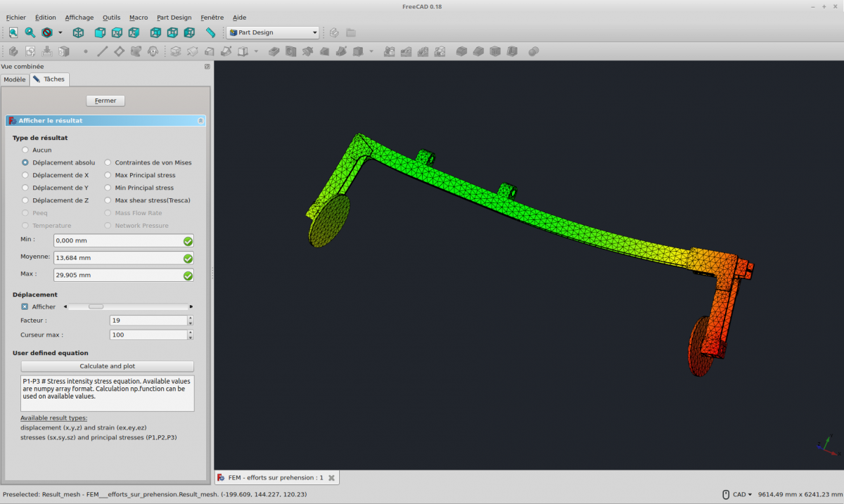Select Déplacement de Y radio button
844x504 pixels.
(x=25, y=188)
